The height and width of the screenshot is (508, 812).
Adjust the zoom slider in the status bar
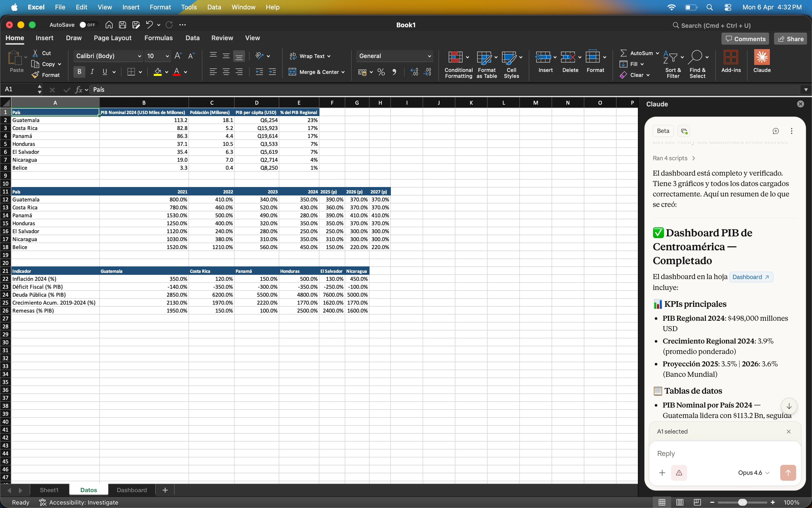[x=743, y=502]
